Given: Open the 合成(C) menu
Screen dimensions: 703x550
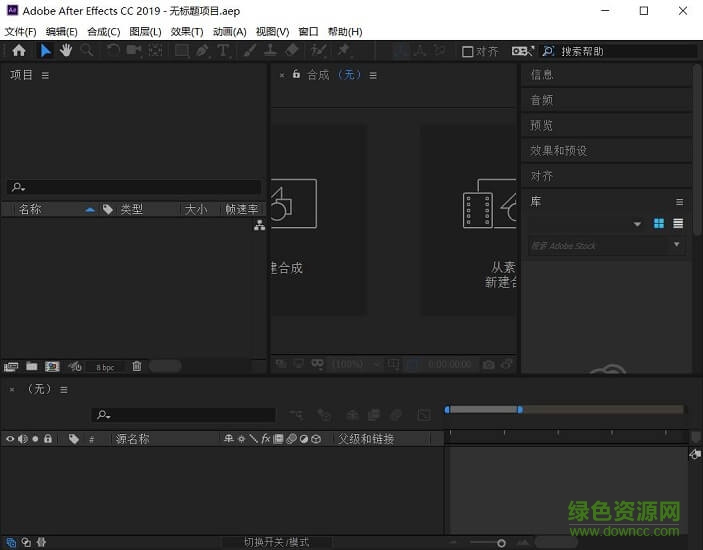Looking at the screenshot, I should click(103, 32).
